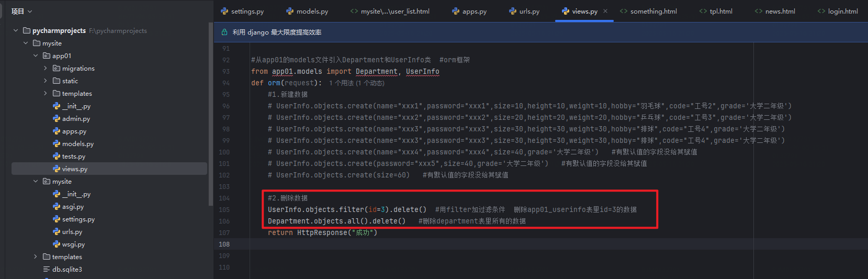
Task: Close the views.py editor tab
Action: [x=605, y=11]
